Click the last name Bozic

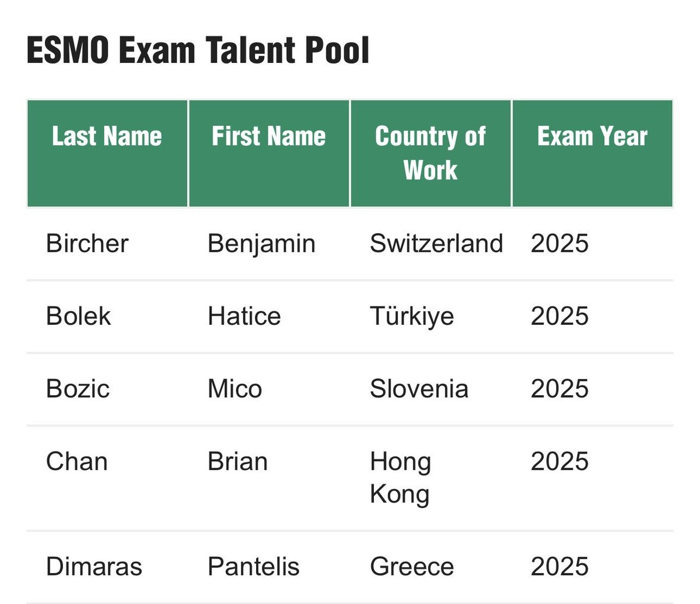pyautogui.click(x=78, y=389)
